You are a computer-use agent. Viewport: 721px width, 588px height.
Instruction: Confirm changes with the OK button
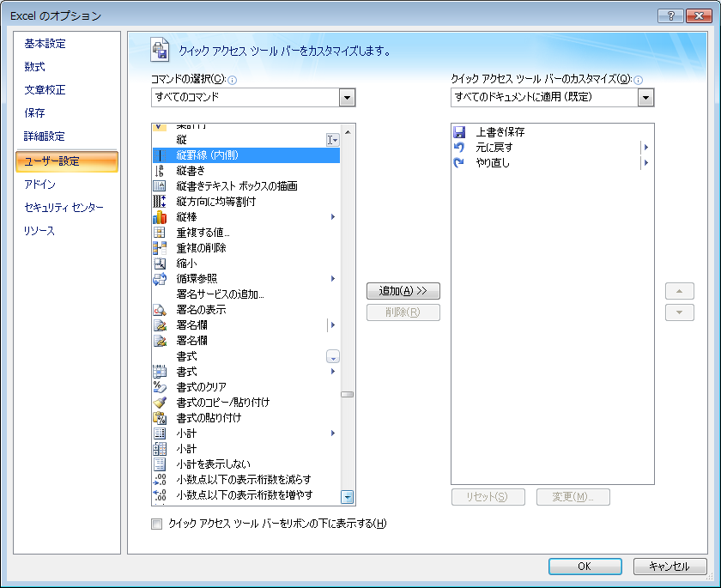(x=585, y=567)
